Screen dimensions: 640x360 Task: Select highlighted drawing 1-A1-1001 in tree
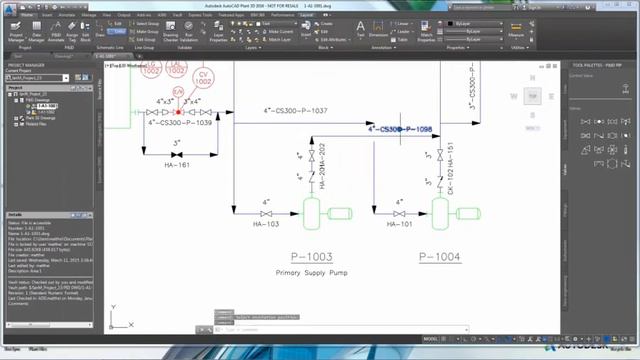pyautogui.click(x=47, y=106)
